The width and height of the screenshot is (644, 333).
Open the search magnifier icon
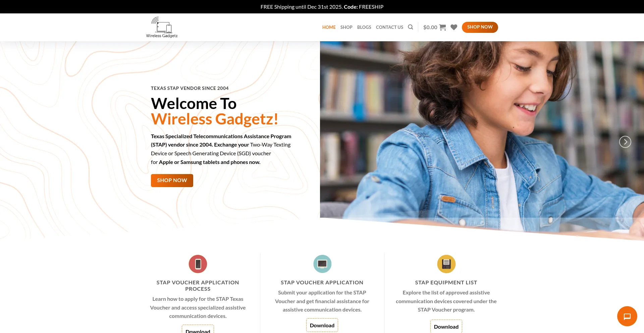click(411, 27)
